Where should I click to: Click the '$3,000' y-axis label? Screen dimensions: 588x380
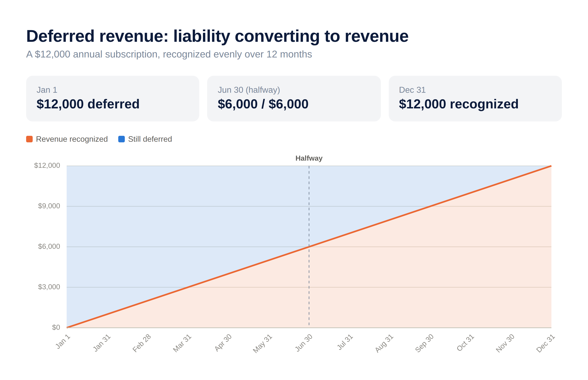[x=49, y=287]
